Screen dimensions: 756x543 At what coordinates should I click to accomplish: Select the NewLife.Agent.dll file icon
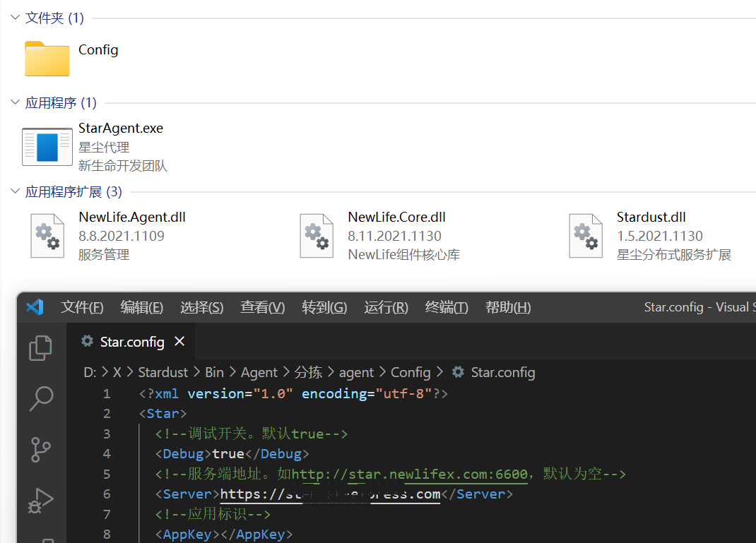(x=47, y=236)
